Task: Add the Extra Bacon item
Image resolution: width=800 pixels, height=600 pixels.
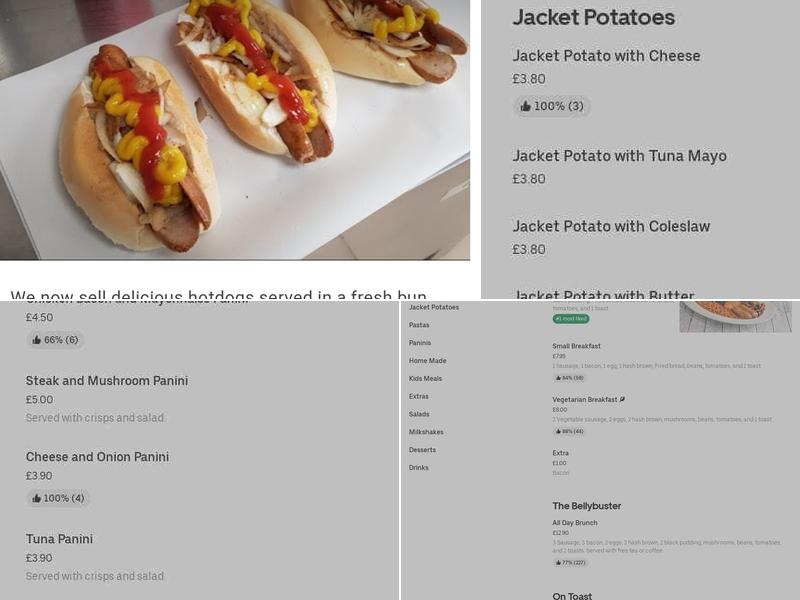Action: pyautogui.click(x=561, y=453)
